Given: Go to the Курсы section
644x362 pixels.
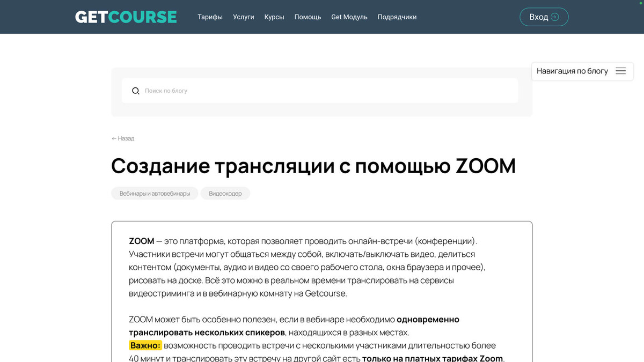Looking at the screenshot, I should 274,17.
